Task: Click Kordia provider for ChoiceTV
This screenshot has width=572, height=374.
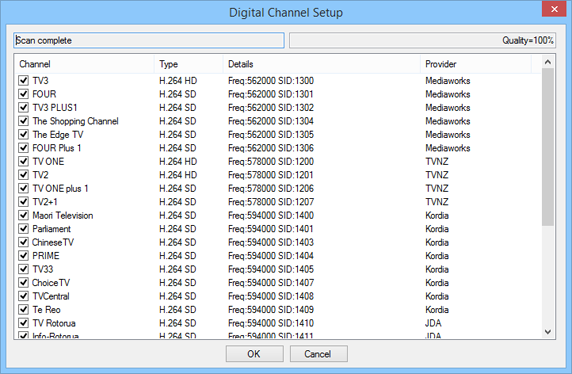Action: click(437, 283)
